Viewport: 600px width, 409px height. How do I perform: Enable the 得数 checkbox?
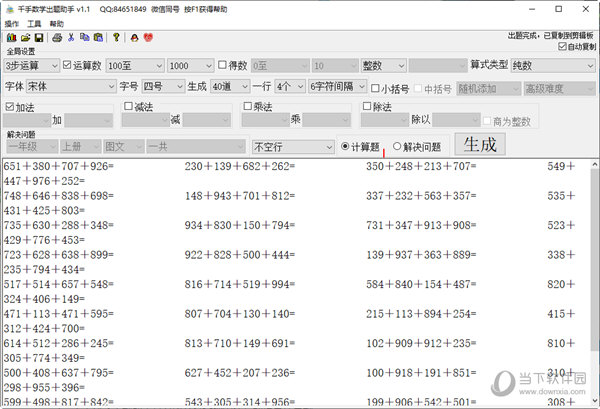pos(222,65)
